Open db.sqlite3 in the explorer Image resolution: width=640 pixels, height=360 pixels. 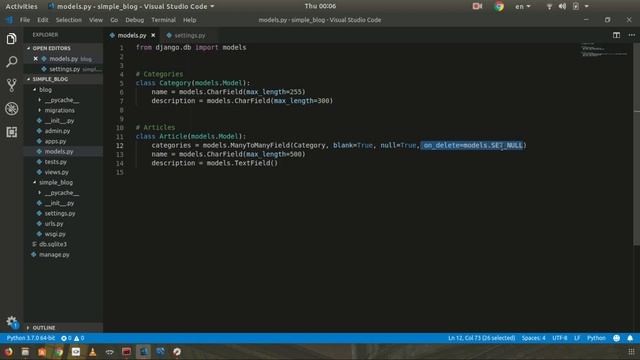[53, 244]
